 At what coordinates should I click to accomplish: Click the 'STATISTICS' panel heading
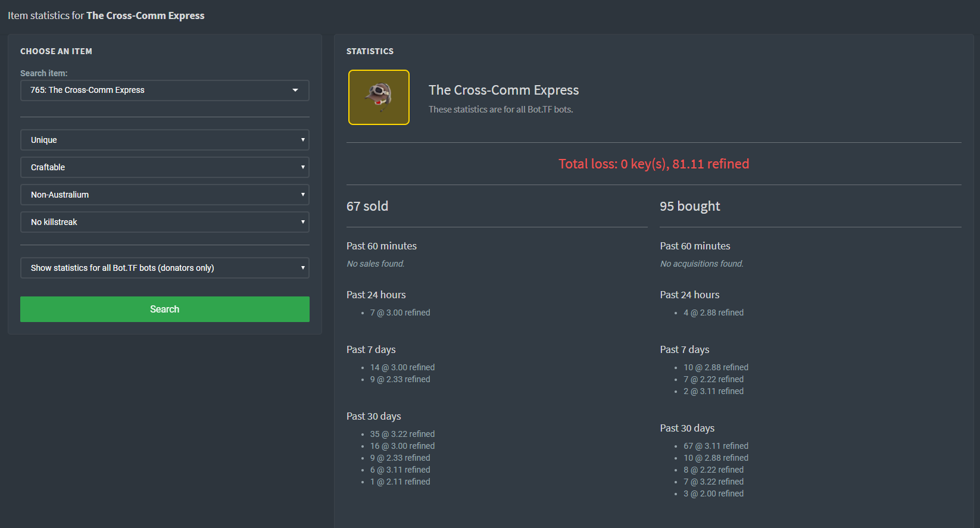[x=370, y=51]
